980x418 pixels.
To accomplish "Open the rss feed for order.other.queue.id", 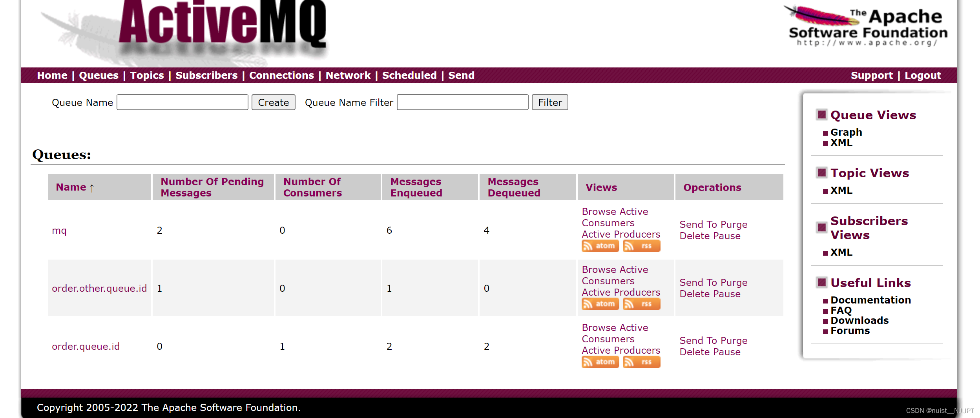I will [641, 304].
